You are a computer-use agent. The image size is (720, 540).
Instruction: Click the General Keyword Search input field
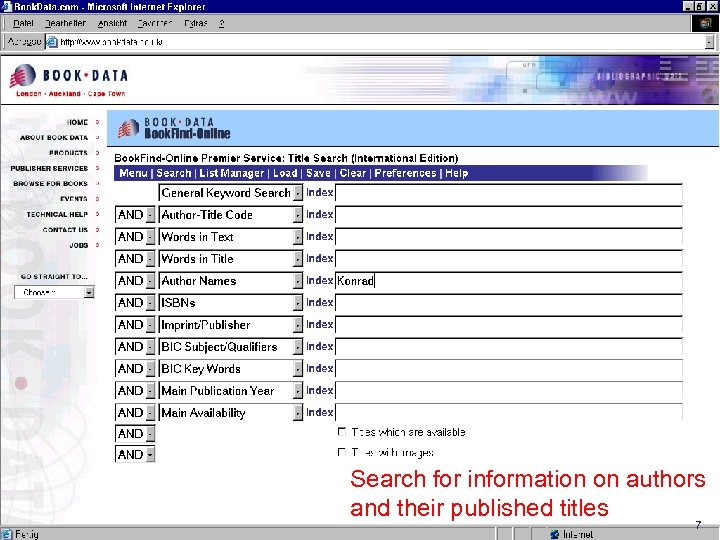pyautogui.click(x=509, y=192)
